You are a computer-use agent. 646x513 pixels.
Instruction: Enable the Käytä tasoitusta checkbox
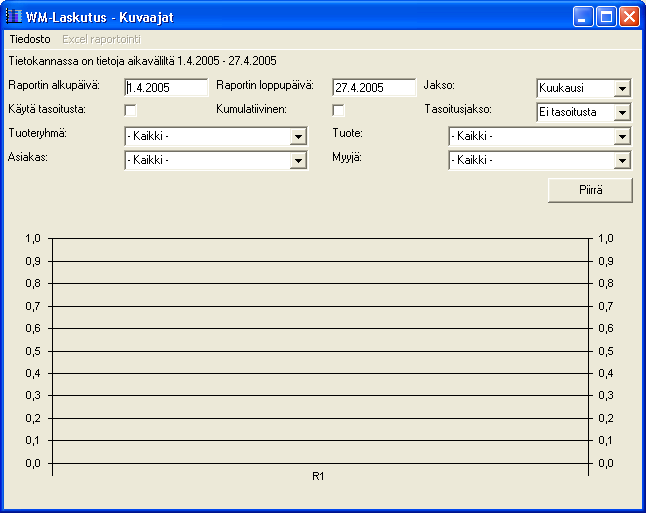click(x=130, y=110)
